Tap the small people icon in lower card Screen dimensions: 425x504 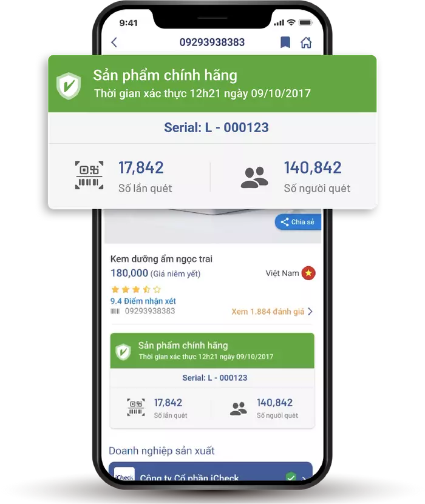tap(238, 409)
